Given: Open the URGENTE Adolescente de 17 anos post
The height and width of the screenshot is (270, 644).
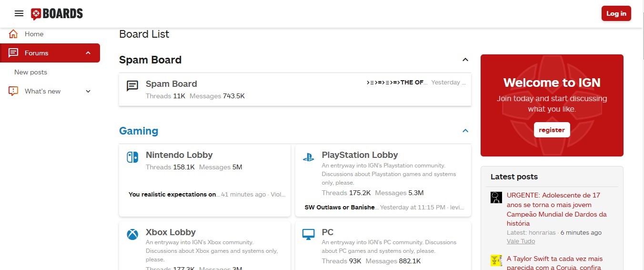Looking at the screenshot, I should tap(556, 209).
